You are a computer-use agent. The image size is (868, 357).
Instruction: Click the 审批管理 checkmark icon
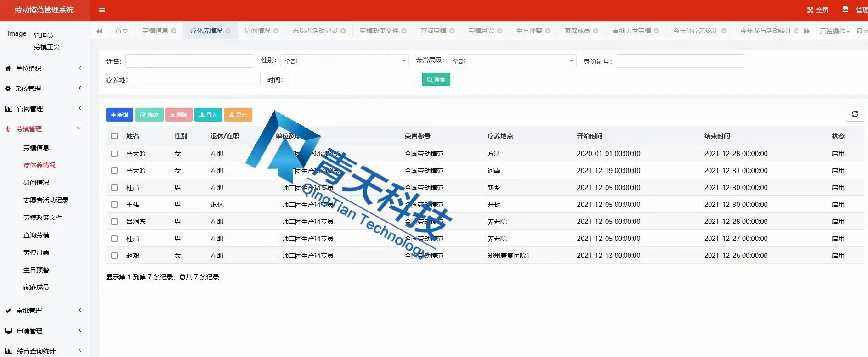pyautogui.click(x=8, y=311)
